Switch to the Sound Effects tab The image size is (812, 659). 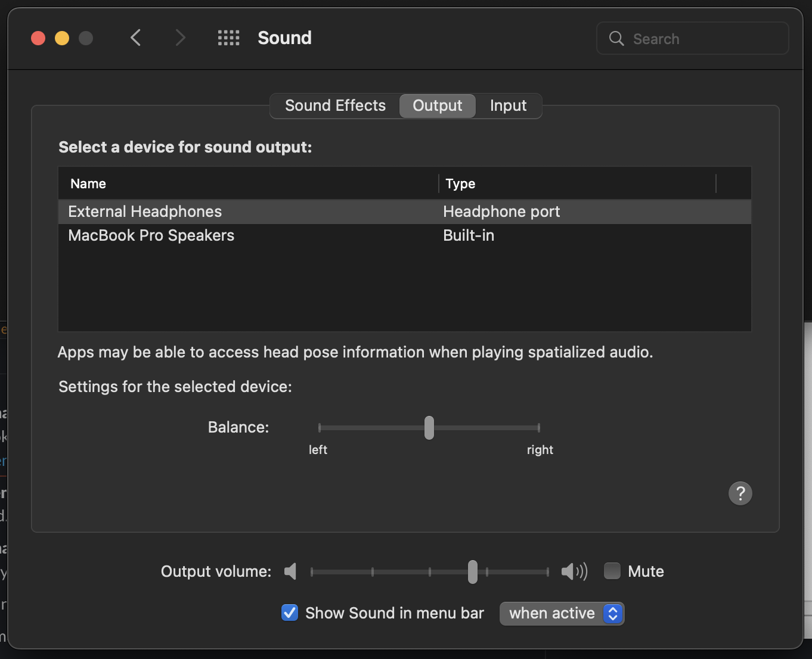pyautogui.click(x=335, y=105)
